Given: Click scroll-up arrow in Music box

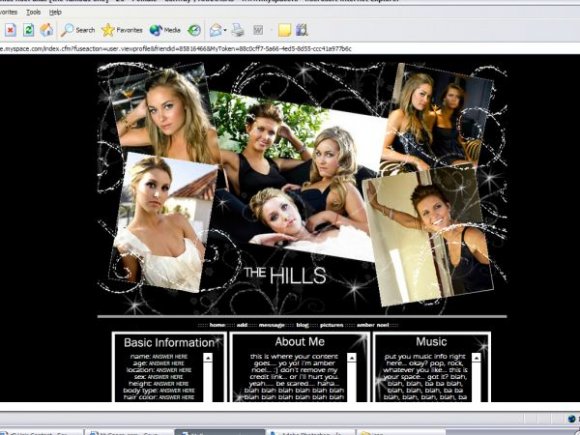Looking at the screenshot, I should coord(476,358).
